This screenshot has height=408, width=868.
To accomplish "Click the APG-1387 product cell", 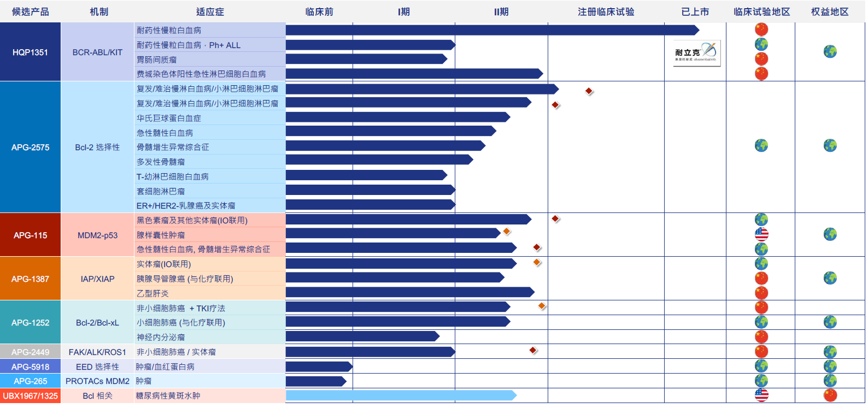I will click(31, 279).
